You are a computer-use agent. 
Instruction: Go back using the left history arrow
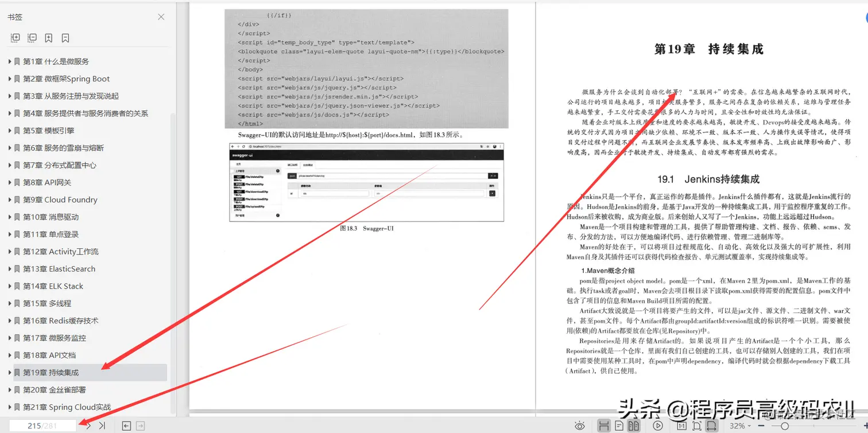(126, 426)
